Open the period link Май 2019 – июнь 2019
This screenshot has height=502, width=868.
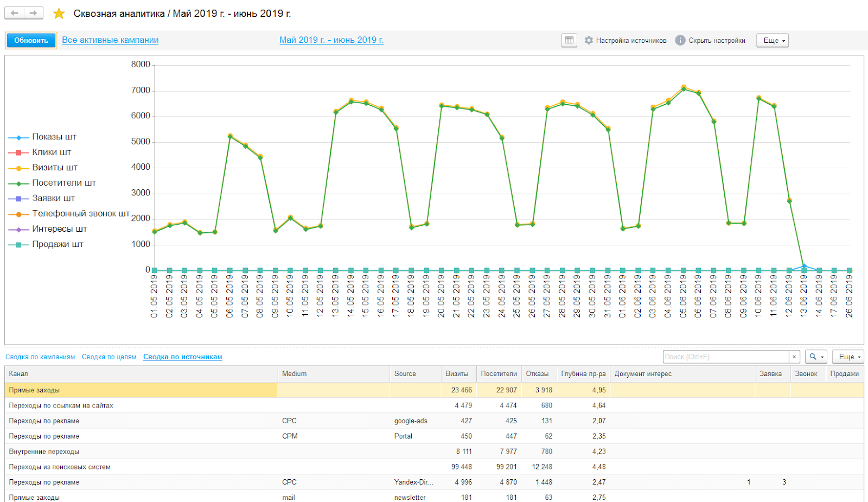[331, 40]
